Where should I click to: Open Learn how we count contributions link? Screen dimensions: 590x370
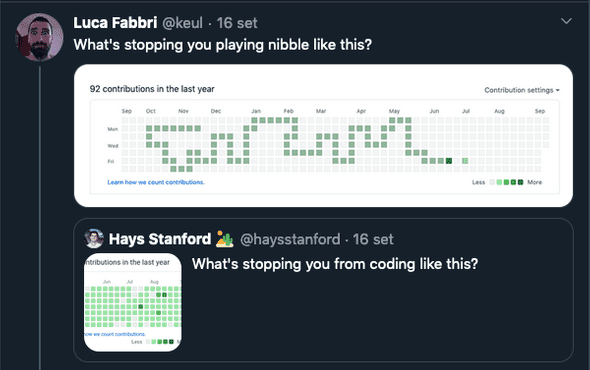[156, 182]
